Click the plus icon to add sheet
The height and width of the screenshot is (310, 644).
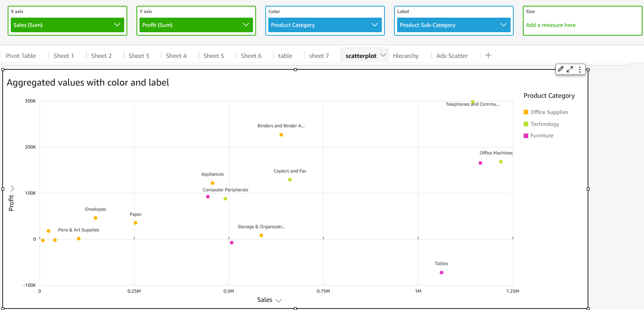(488, 55)
